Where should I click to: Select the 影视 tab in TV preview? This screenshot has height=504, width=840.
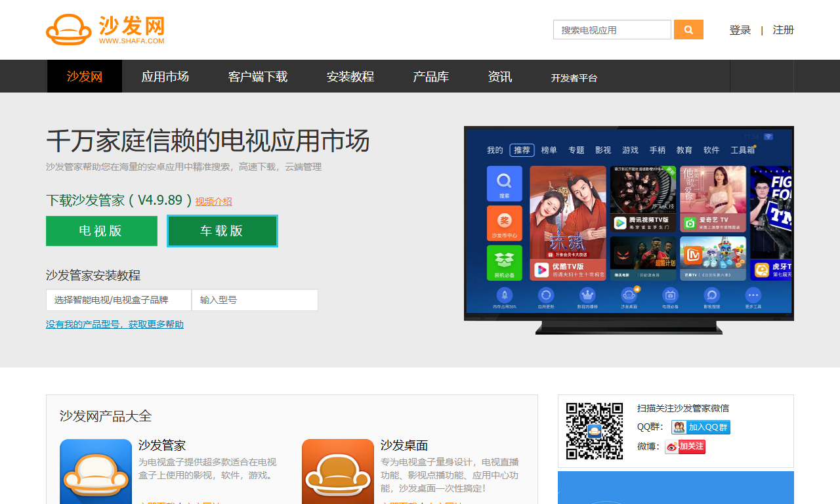pyautogui.click(x=603, y=150)
